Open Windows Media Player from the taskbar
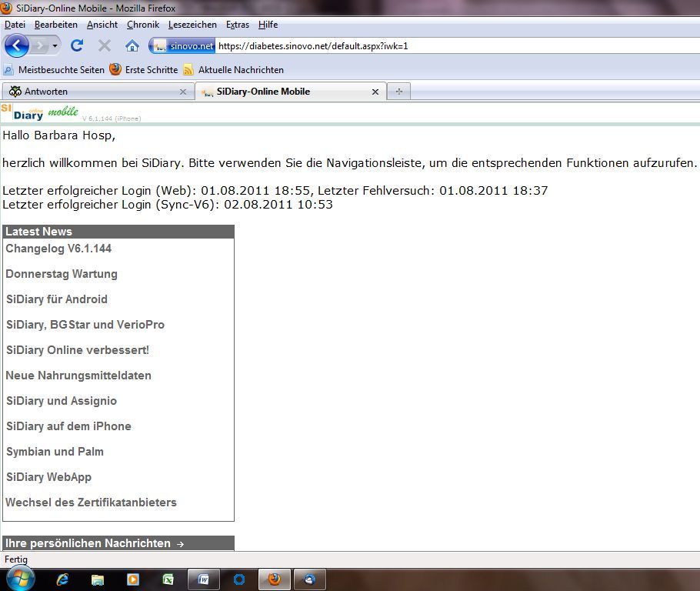This screenshot has height=591, width=700. point(132,579)
